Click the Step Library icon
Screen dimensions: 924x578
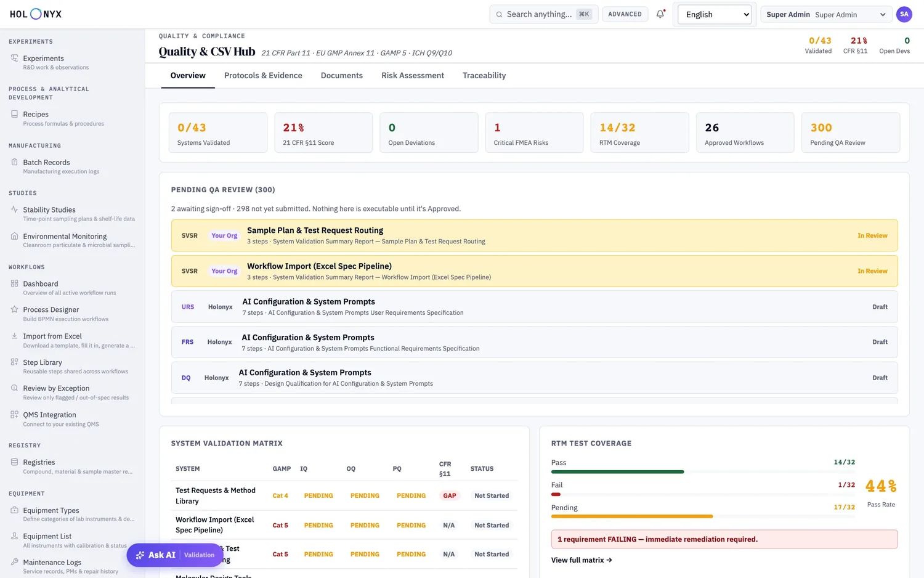coord(14,362)
